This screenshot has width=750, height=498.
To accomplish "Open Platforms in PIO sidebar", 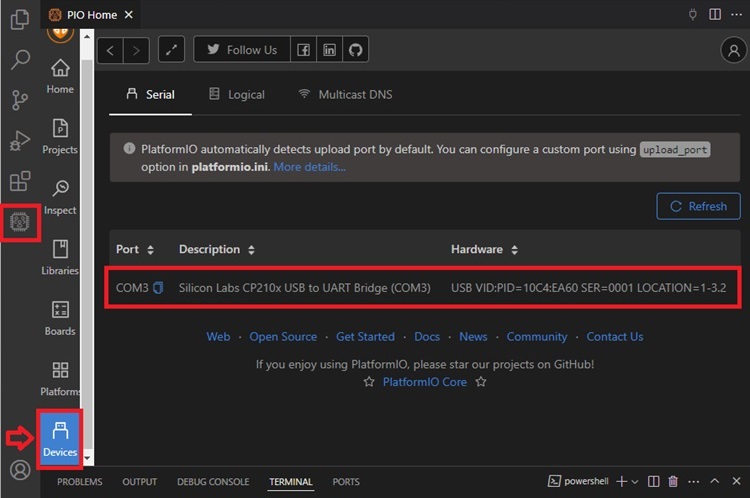I will [x=60, y=379].
